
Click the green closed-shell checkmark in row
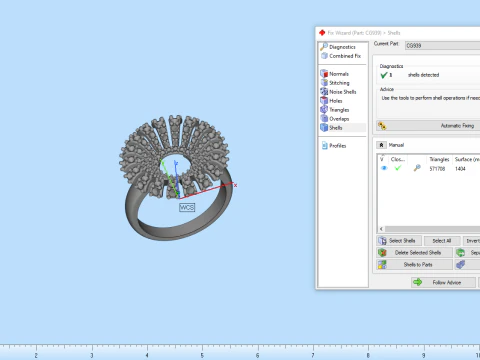pos(398,168)
